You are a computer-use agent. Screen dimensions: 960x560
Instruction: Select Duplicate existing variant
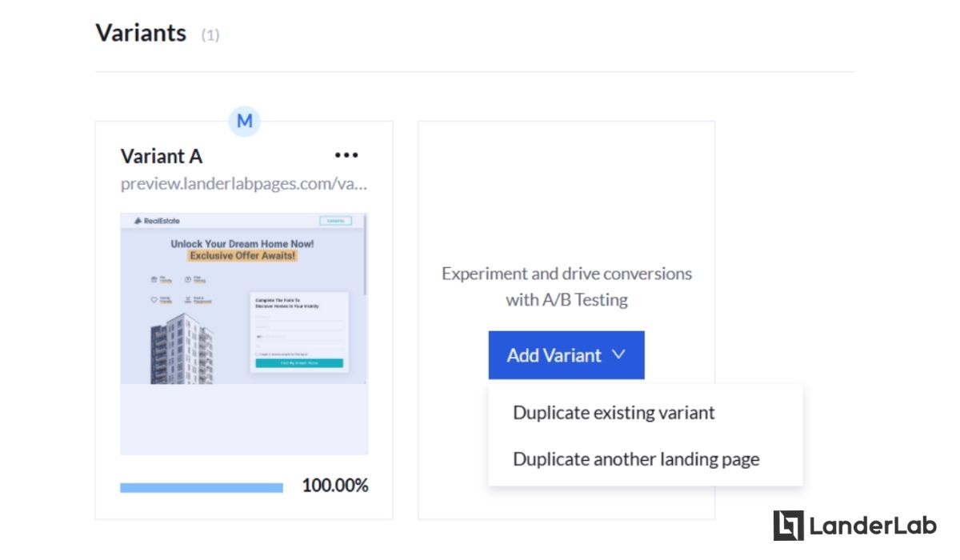click(614, 413)
